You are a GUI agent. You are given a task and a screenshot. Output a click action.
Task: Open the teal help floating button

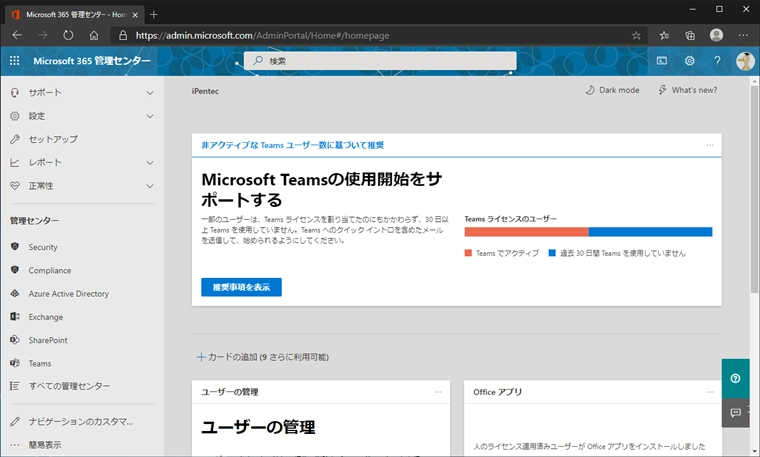pos(735,378)
